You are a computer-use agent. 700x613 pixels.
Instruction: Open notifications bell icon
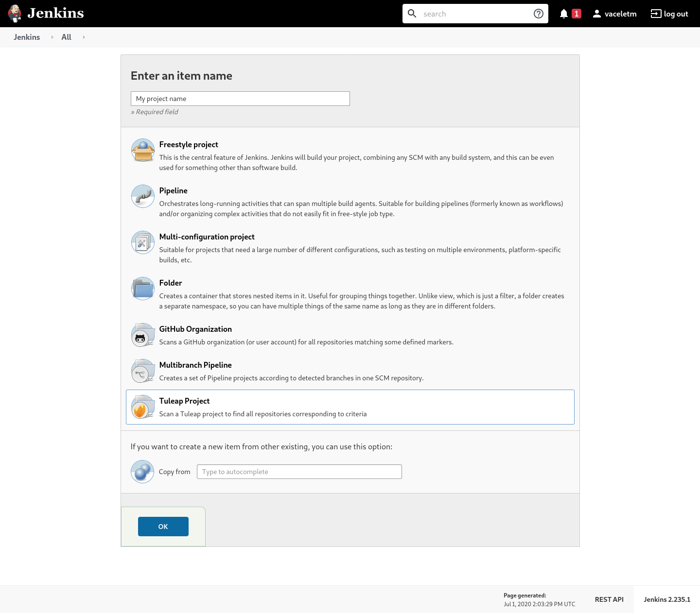(564, 14)
